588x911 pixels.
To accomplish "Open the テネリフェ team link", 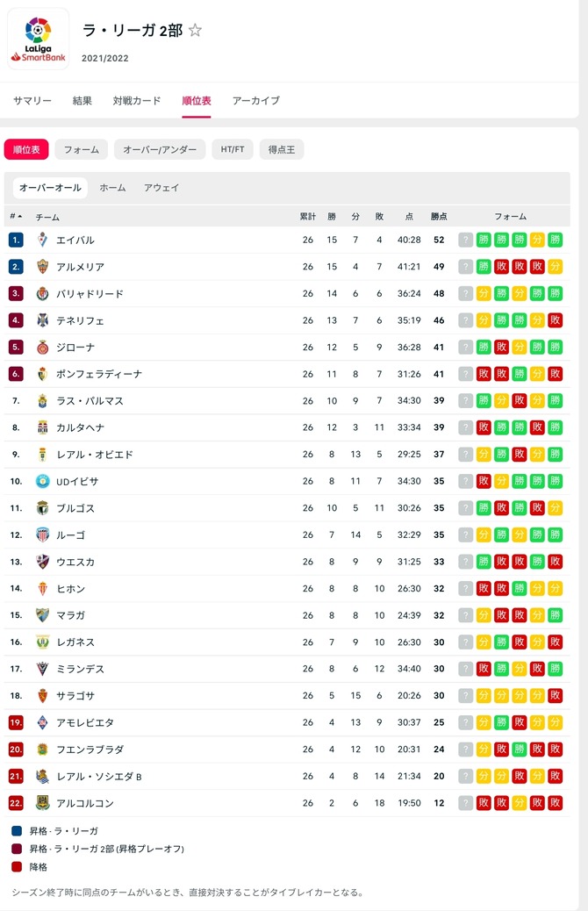I will click(x=80, y=320).
